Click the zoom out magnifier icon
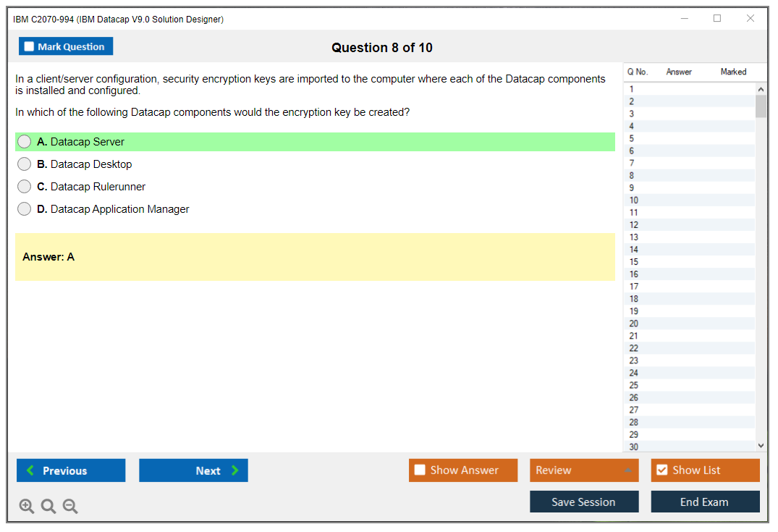The height and width of the screenshot is (532, 778). pyautogui.click(x=70, y=507)
